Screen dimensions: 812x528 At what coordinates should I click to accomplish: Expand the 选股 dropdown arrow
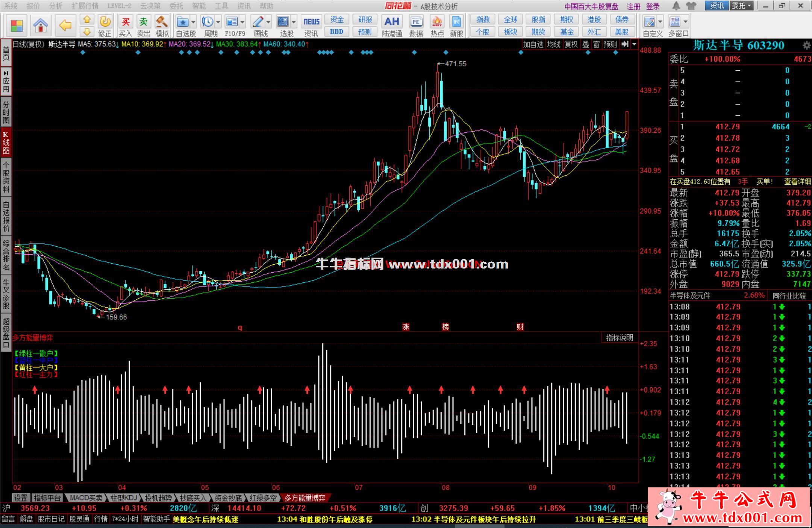[294, 22]
